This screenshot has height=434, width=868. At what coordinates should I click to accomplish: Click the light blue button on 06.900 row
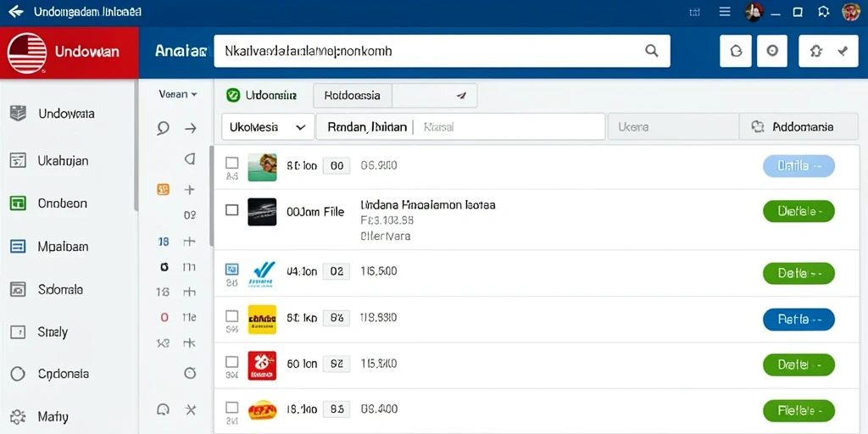[798, 166]
